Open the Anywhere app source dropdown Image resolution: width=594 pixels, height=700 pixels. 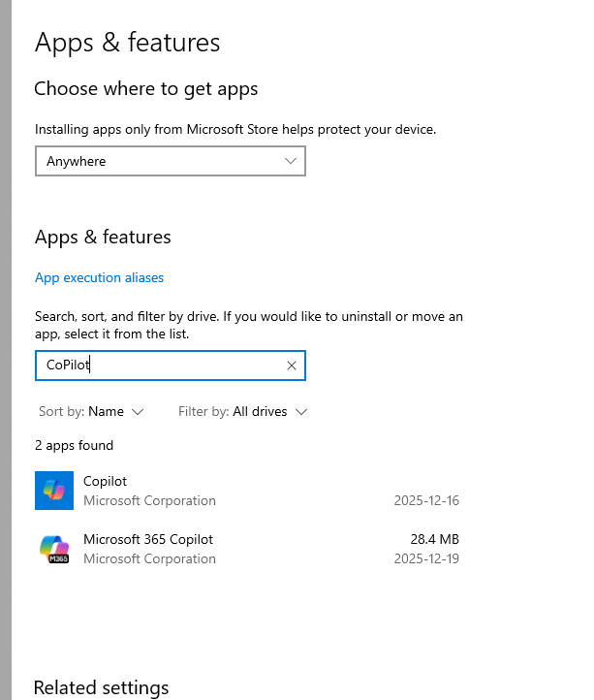point(170,161)
